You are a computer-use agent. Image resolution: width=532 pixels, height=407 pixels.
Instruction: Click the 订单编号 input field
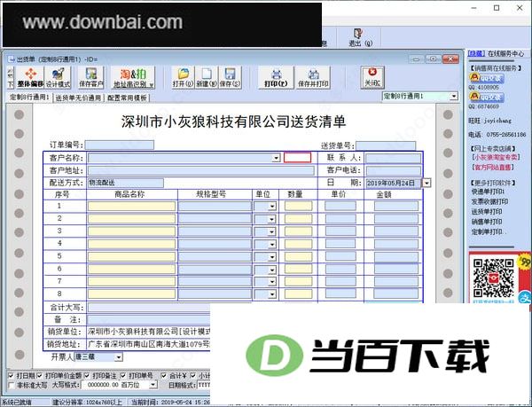[x=120, y=145]
